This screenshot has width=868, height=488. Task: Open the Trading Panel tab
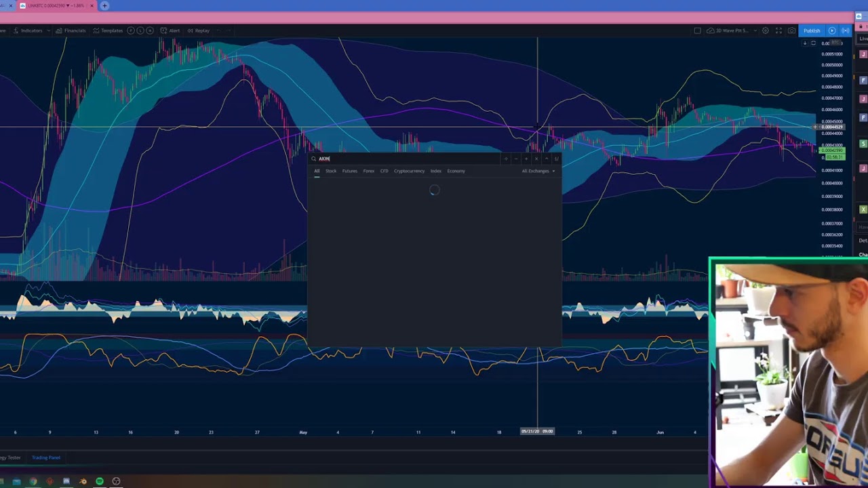click(x=46, y=457)
